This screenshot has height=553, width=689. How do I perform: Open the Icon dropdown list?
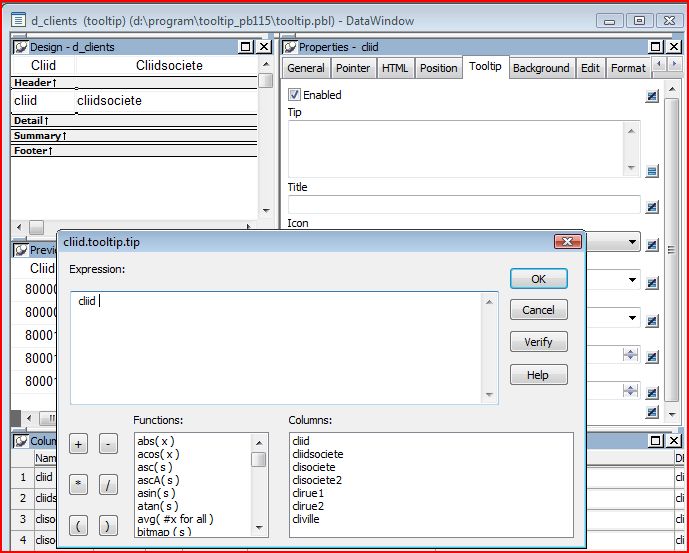pyautogui.click(x=632, y=242)
